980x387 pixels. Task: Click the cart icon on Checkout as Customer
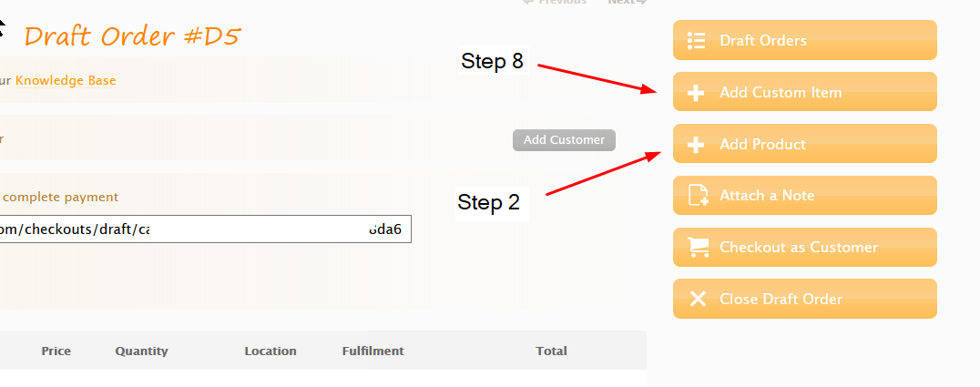699,247
